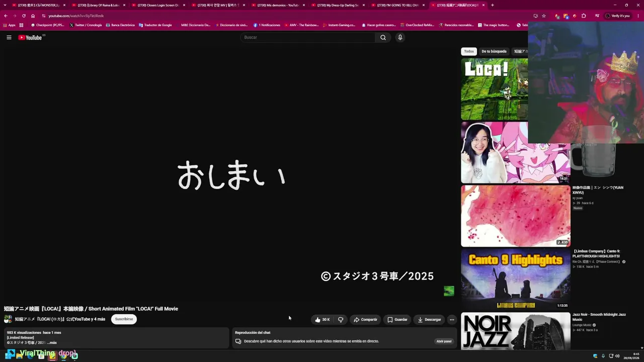Open Limbus Company Canto 9 video title
The image size is (644, 362).
click(x=597, y=253)
